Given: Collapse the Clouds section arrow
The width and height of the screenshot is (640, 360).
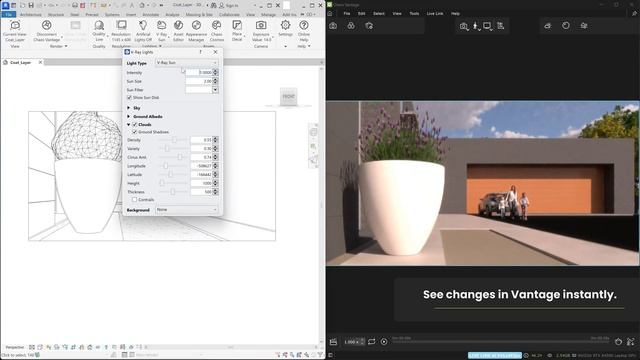Looking at the screenshot, I should coord(129,124).
